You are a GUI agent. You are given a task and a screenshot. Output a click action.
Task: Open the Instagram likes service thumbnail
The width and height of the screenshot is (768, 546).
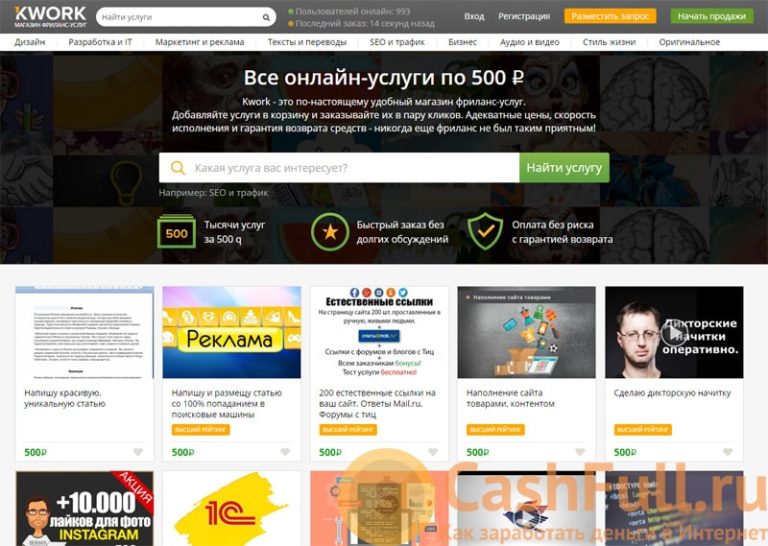coord(85,509)
